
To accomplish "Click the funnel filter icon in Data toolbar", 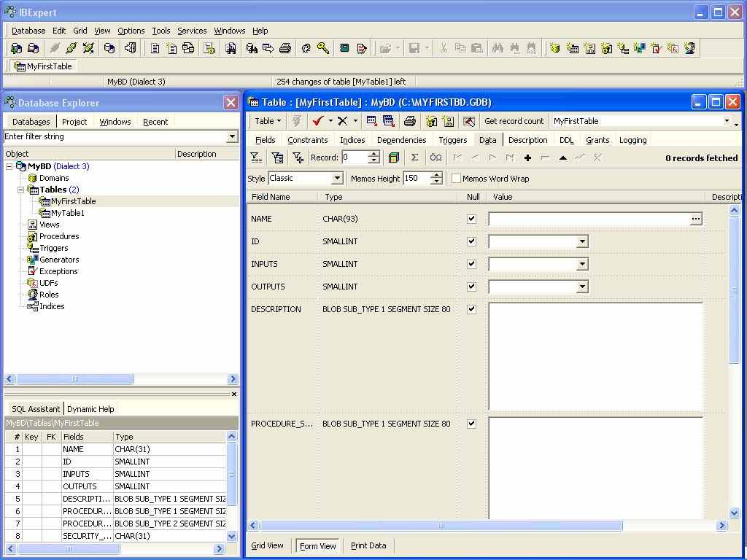I will point(256,157).
